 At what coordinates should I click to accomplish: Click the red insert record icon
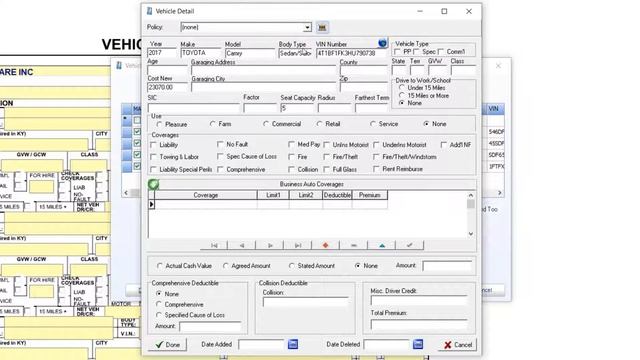click(x=325, y=245)
